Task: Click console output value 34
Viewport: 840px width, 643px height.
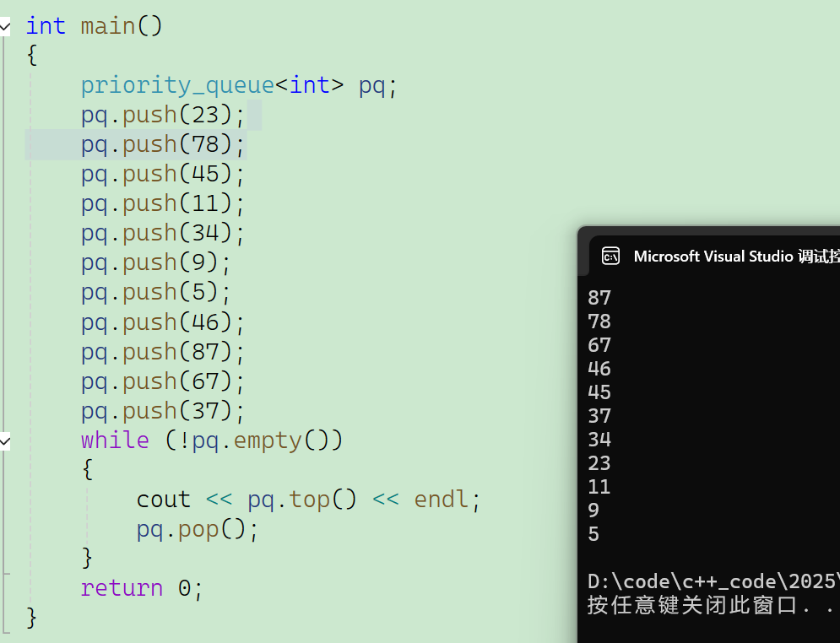Action: click(599, 440)
